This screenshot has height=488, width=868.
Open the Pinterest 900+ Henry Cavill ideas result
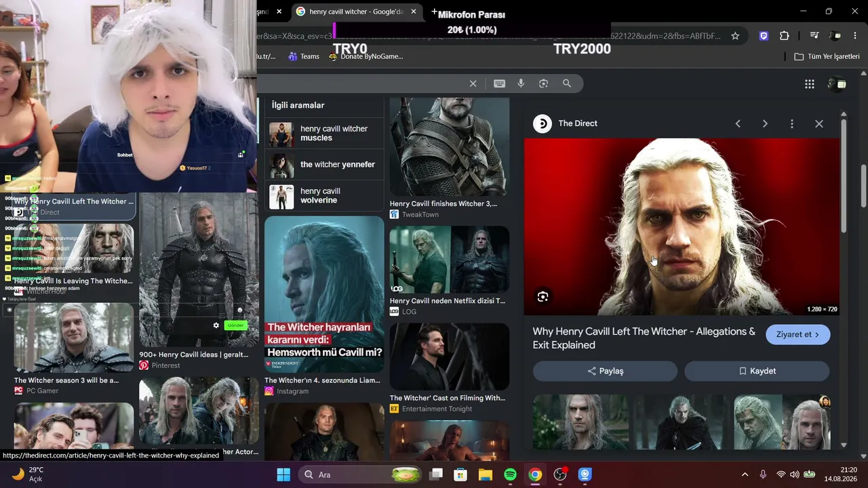pyautogui.click(x=199, y=281)
